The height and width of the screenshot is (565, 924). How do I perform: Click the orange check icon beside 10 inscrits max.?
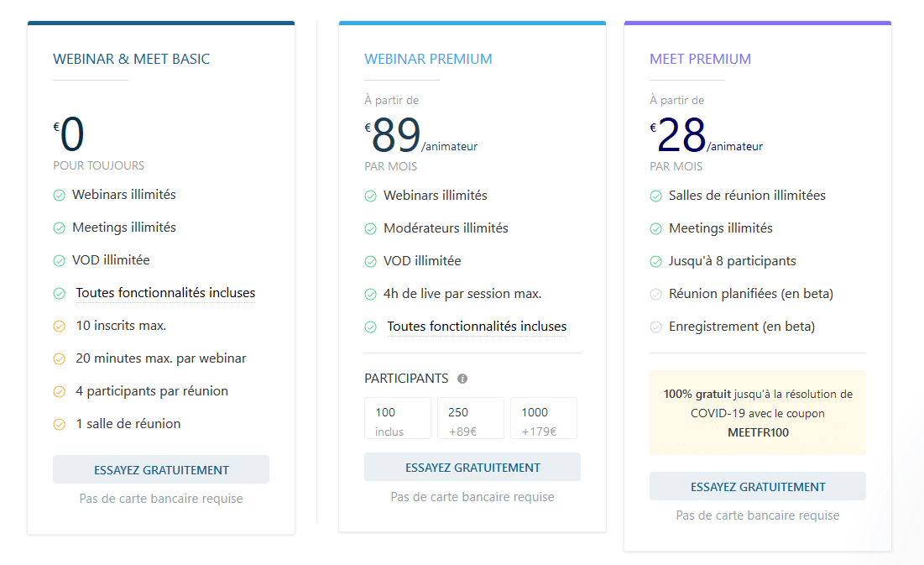click(x=59, y=326)
